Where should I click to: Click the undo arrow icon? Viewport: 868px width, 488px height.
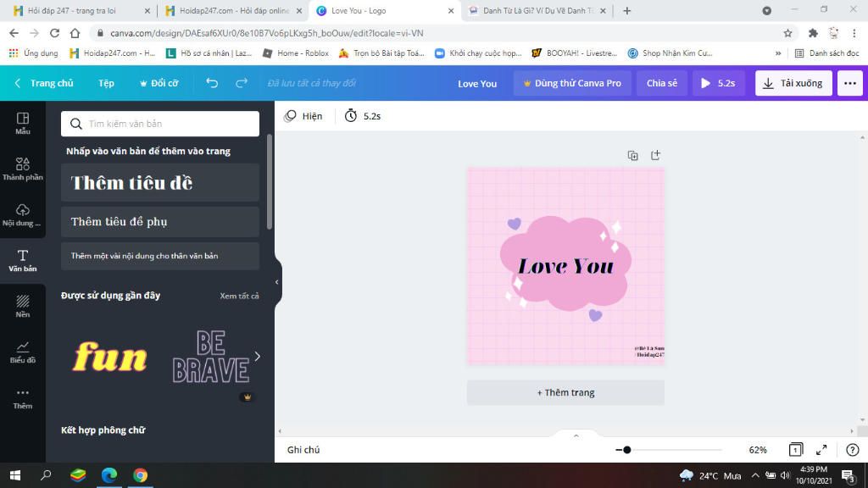(212, 83)
